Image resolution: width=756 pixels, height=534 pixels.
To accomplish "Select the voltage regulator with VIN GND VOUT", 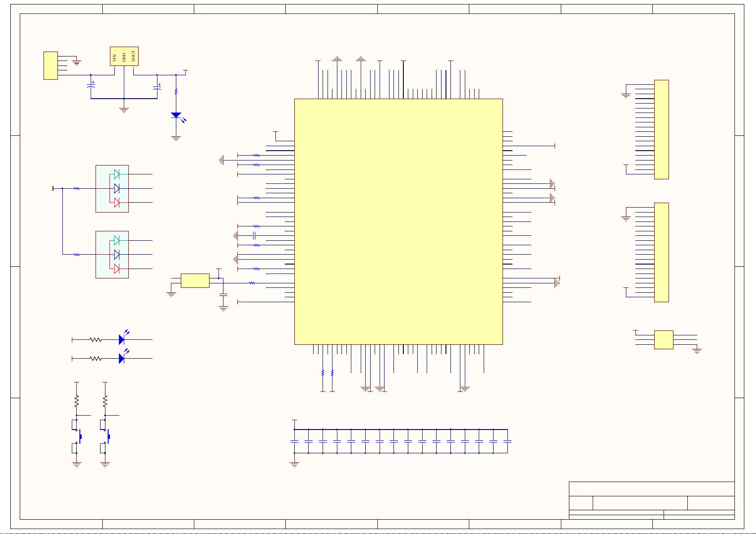I will click(124, 56).
